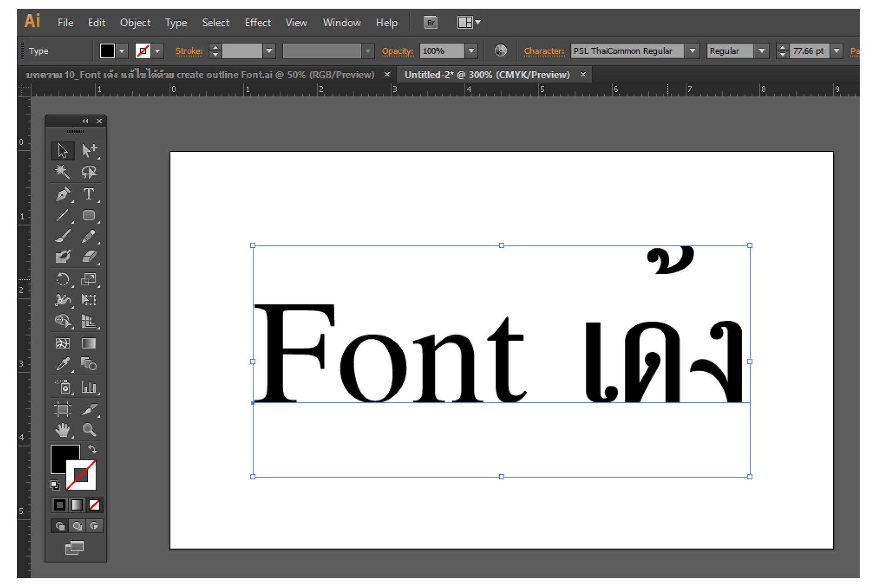The height and width of the screenshot is (588, 873).
Task: Select the Pen tool
Action: [63, 194]
